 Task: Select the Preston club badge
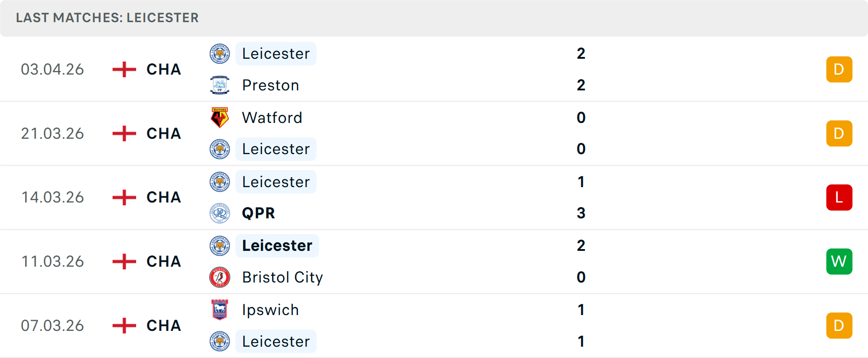220,85
